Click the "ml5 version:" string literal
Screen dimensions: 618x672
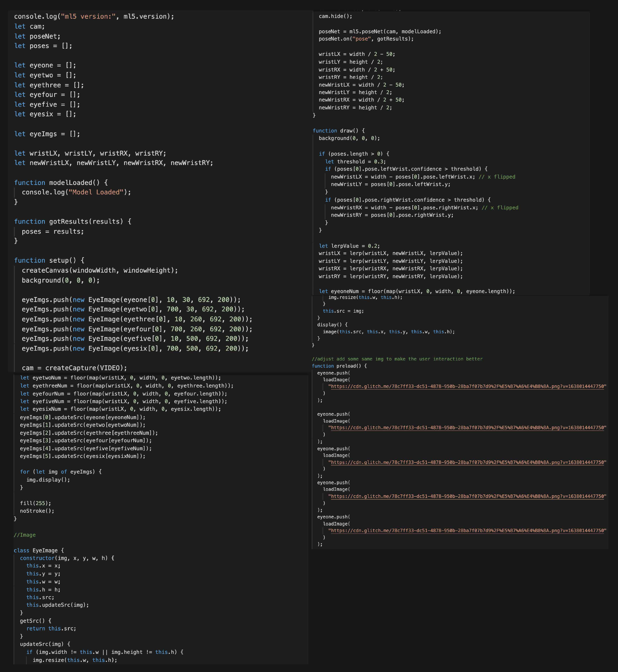88,16
